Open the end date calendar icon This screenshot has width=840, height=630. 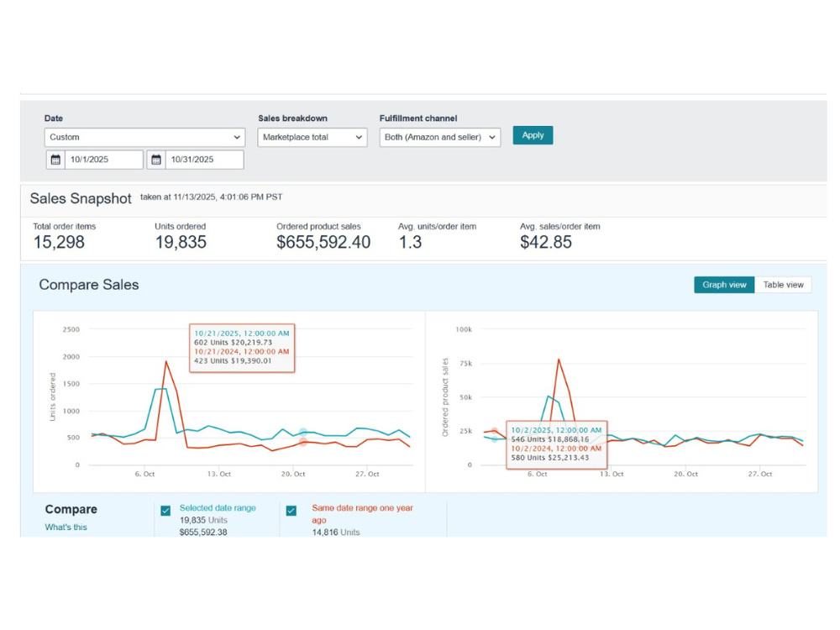coord(156,160)
